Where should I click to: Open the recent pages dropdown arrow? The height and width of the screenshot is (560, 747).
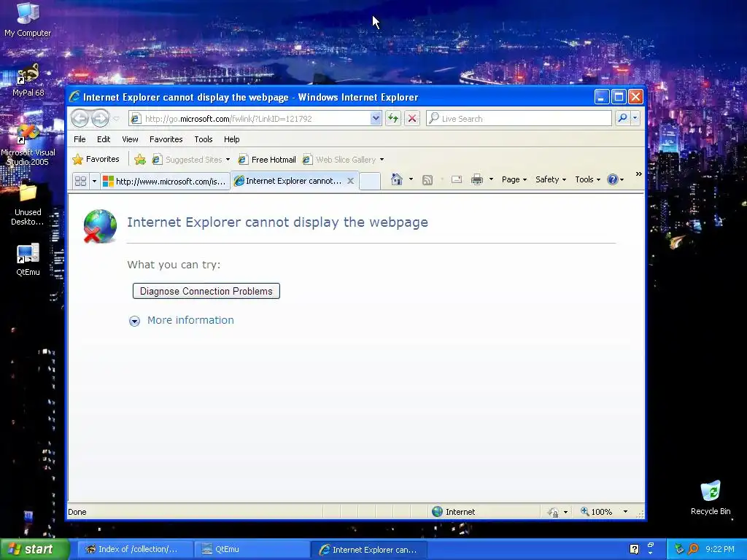[x=116, y=118]
